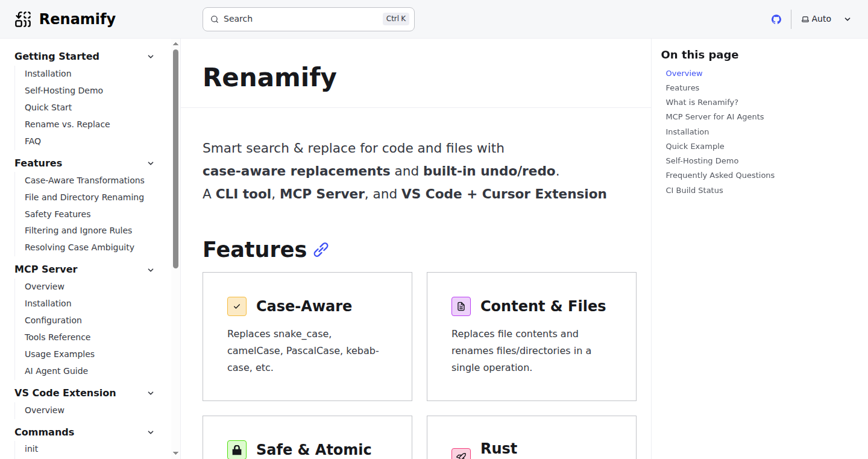This screenshot has width=868, height=459.
Task: Open Overview under VS Code Extension
Action: [x=45, y=410]
